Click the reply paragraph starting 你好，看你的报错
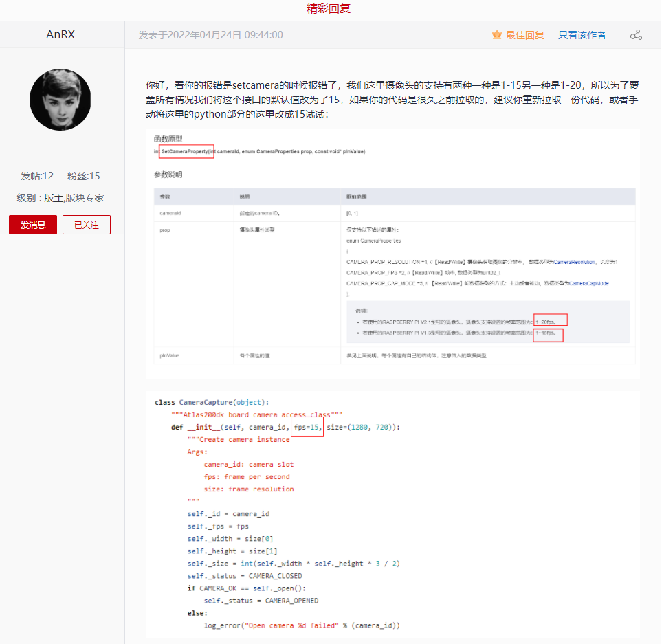The image size is (664, 644). 392,100
